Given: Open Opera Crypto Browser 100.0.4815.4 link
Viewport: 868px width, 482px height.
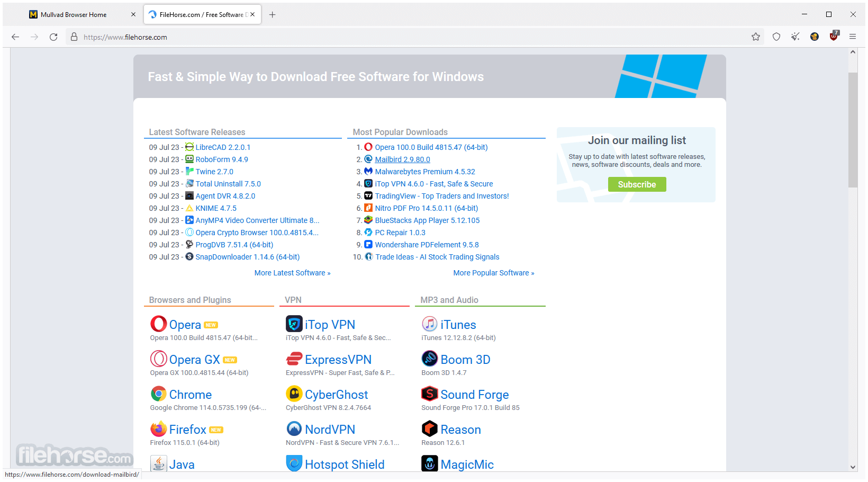Looking at the screenshot, I should (257, 233).
